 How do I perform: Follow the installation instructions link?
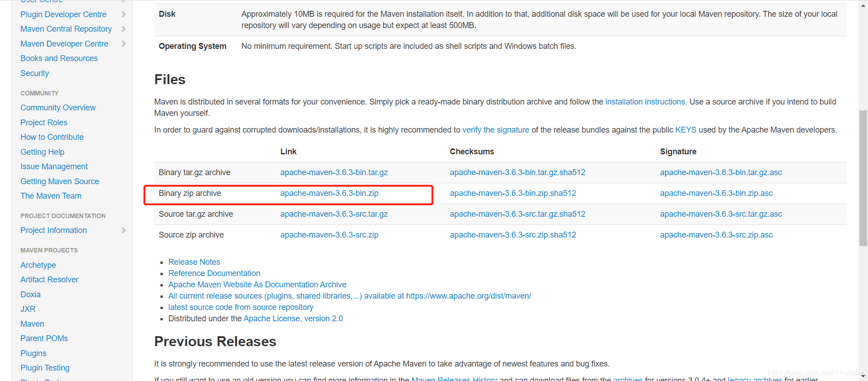(x=645, y=102)
